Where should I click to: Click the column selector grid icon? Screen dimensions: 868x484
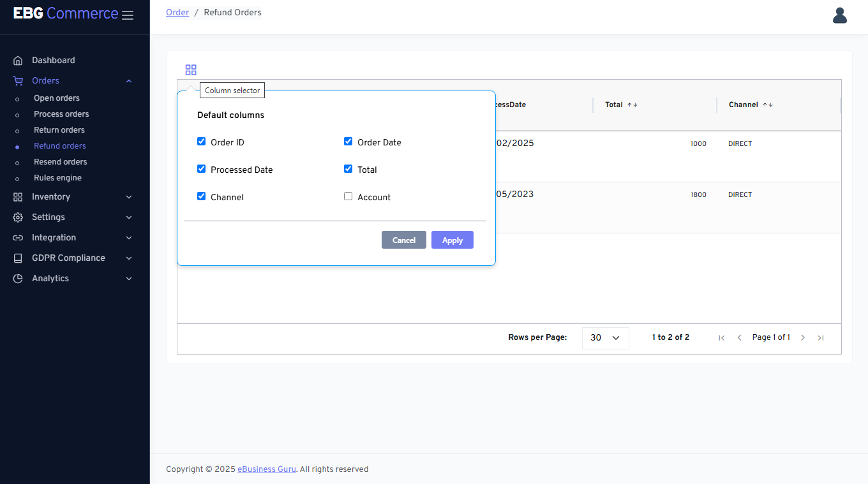click(x=191, y=70)
